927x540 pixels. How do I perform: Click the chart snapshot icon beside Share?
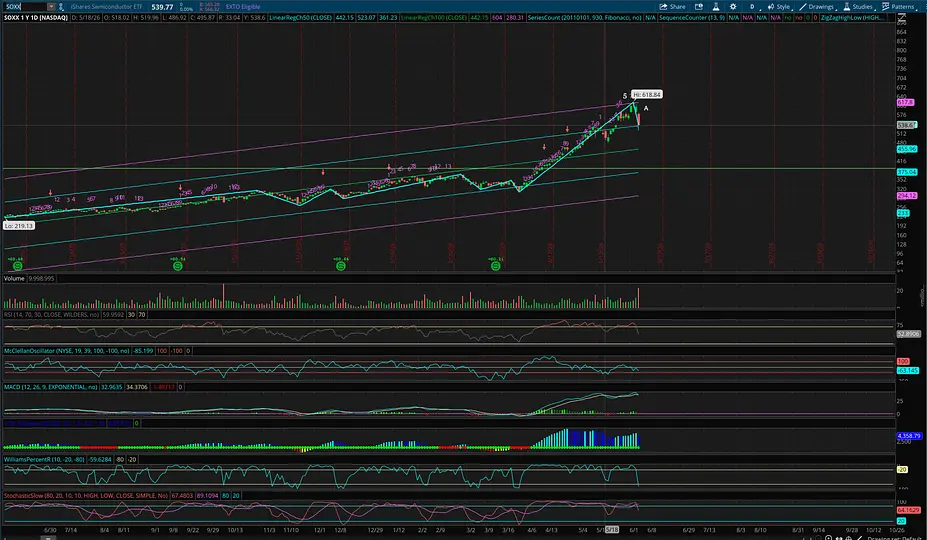click(699, 7)
